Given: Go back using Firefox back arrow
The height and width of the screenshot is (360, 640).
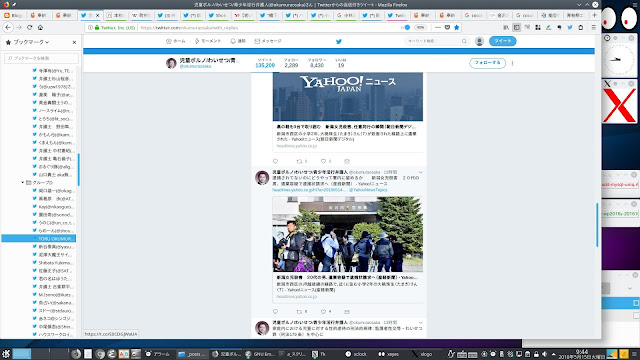Looking at the screenshot, I should coord(8,27).
